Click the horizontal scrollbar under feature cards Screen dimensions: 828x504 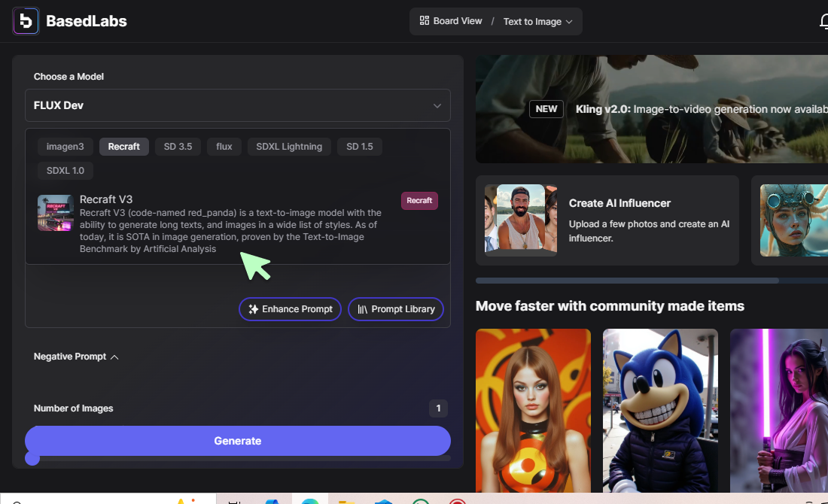(627, 281)
